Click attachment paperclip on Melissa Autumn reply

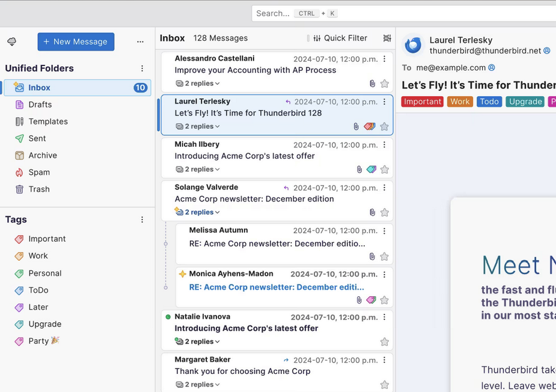[x=372, y=257]
